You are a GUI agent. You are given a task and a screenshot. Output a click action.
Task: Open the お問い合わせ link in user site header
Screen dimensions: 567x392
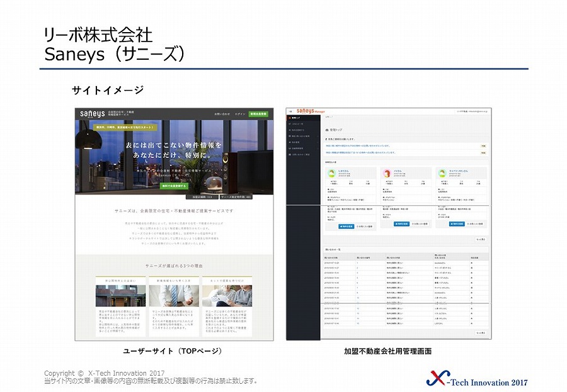222,114
